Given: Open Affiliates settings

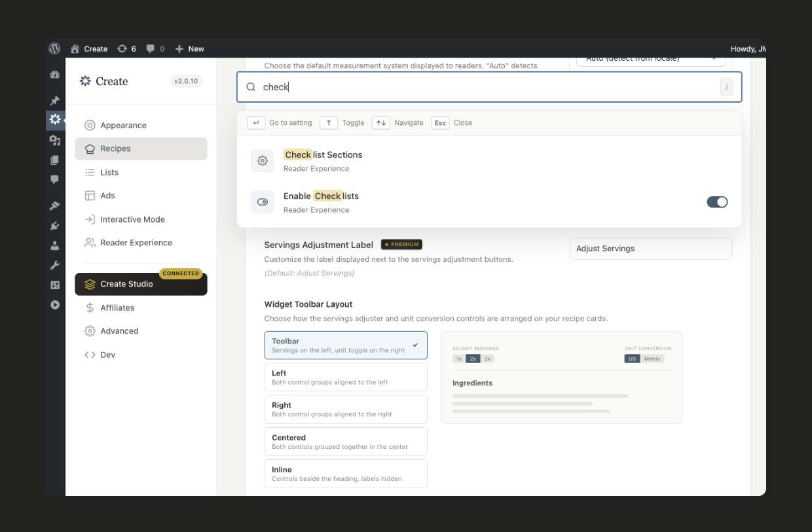Looking at the screenshot, I should coord(117,307).
